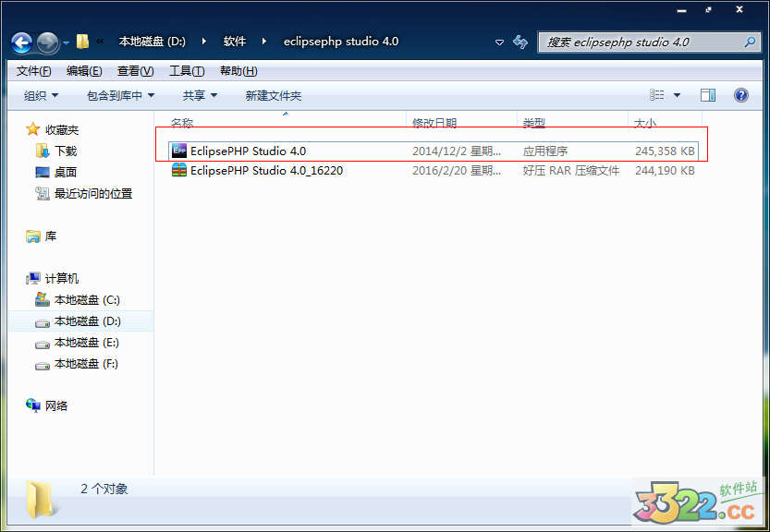The image size is (770, 532).
Task: Select the EclipsePHP Studio 4.0 file name
Action: (x=248, y=151)
